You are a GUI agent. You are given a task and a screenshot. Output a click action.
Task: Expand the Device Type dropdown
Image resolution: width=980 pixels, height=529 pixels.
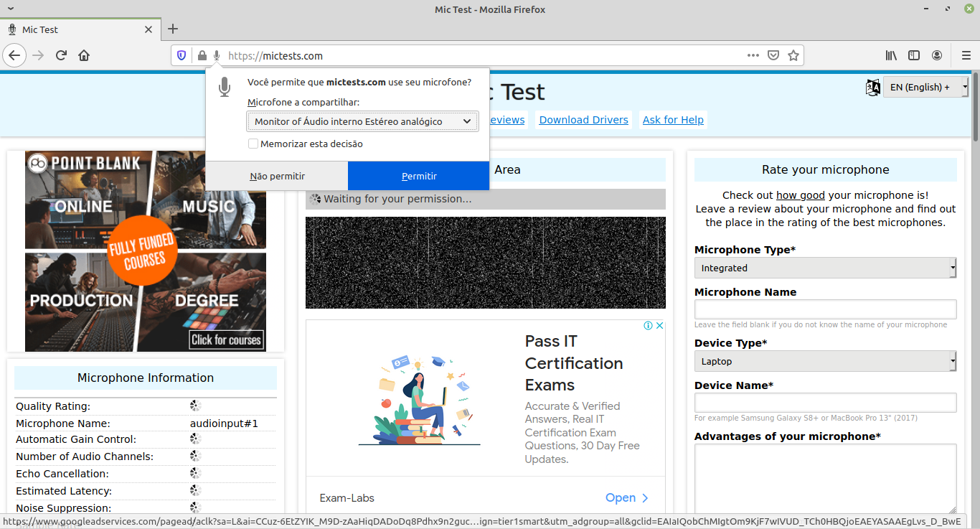coord(825,361)
